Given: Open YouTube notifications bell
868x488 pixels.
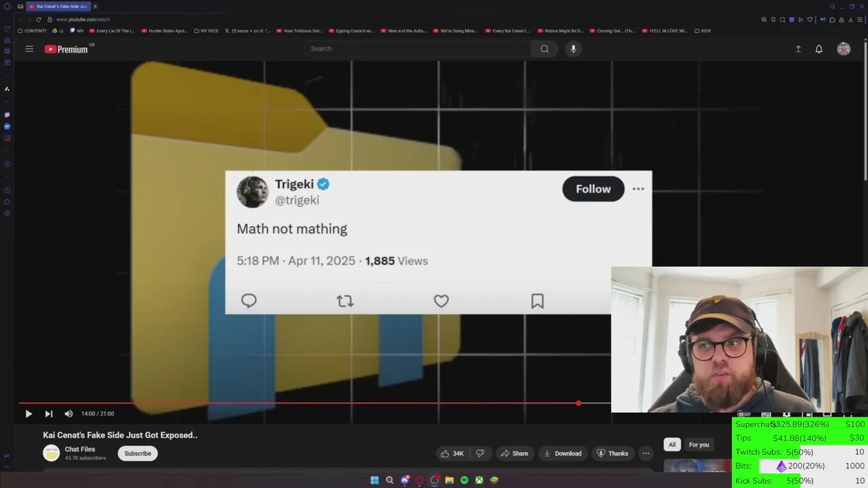Looking at the screenshot, I should click(x=819, y=49).
